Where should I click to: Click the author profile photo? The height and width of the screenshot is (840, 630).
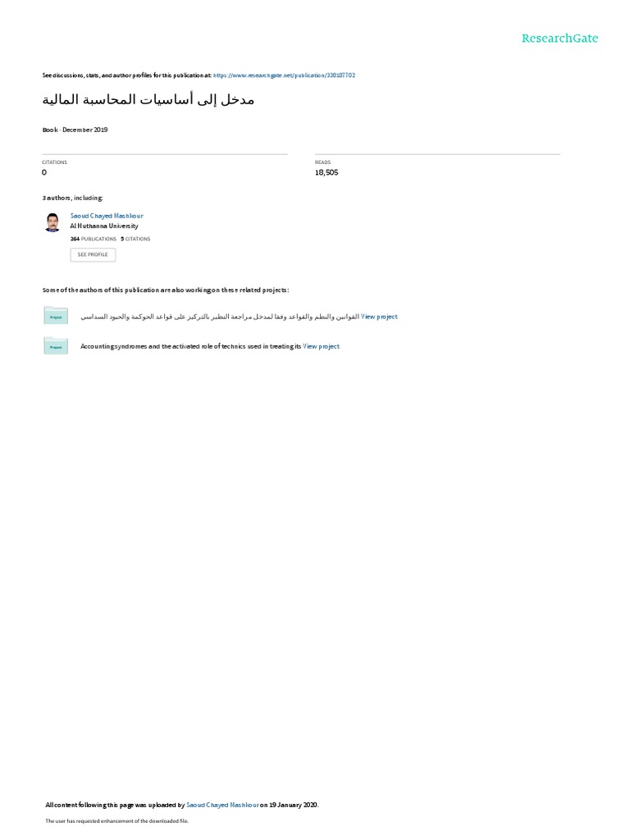[x=52, y=222]
